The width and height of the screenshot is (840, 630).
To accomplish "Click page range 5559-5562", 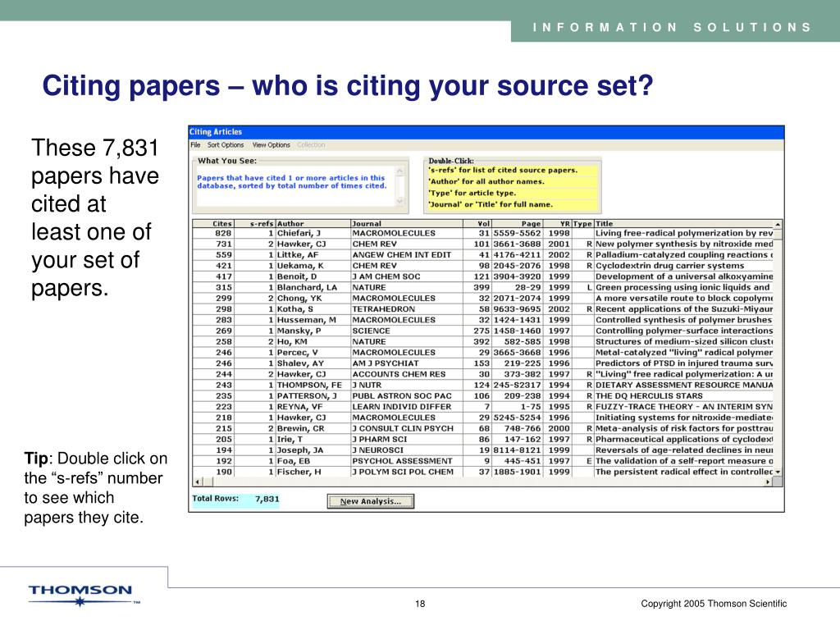I will (518, 233).
